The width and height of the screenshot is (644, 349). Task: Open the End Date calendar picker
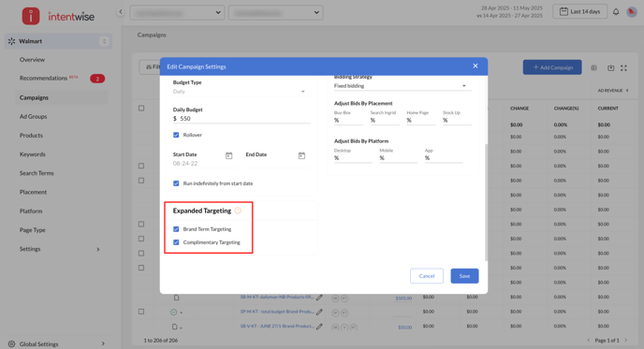click(x=301, y=155)
